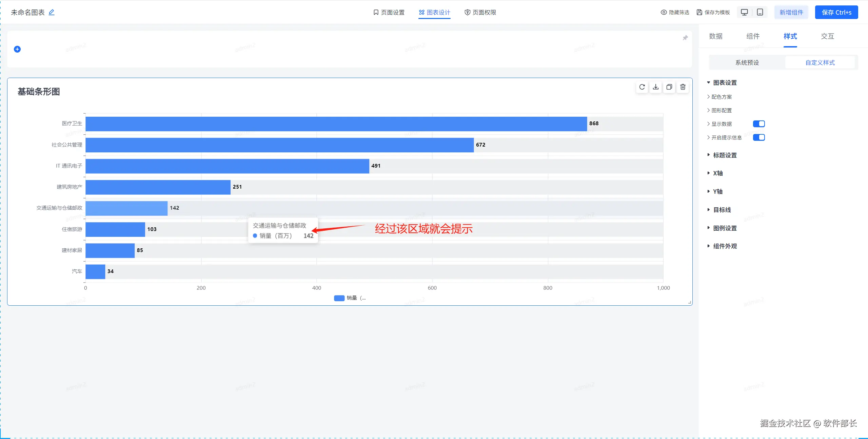This screenshot has height=439, width=868.
Task: Click the 保存 Ctrl+s button
Action: pyautogui.click(x=836, y=12)
